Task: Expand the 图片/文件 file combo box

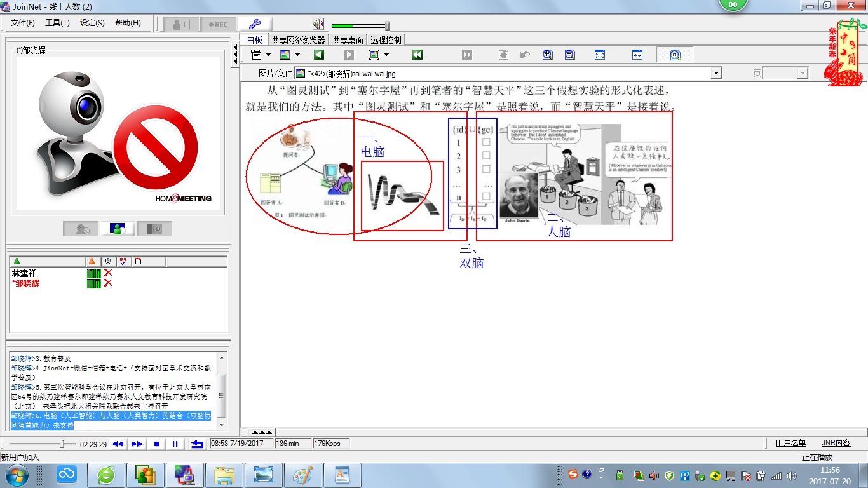Action: pyautogui.click(x=716, y=73)
